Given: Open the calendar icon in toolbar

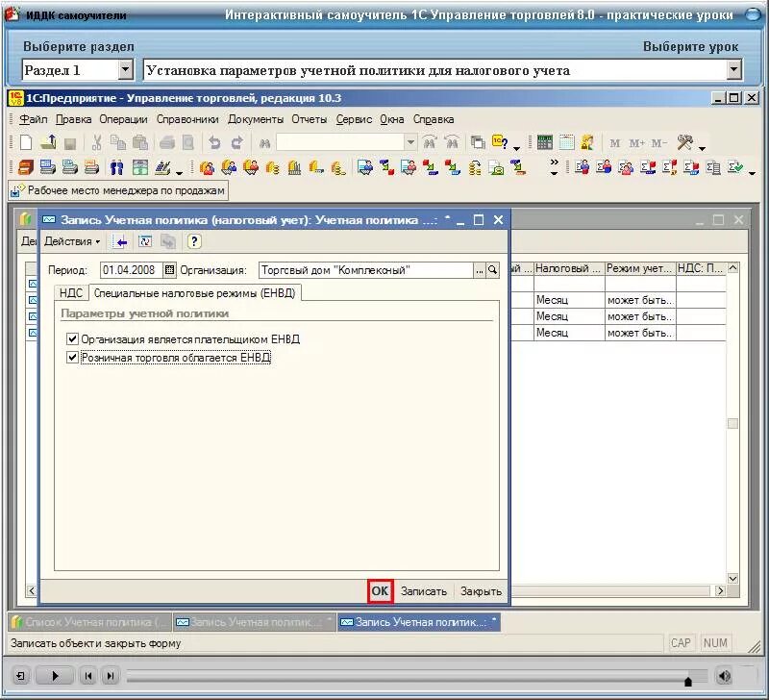Looking at the screenshot, I should (566, 142).
